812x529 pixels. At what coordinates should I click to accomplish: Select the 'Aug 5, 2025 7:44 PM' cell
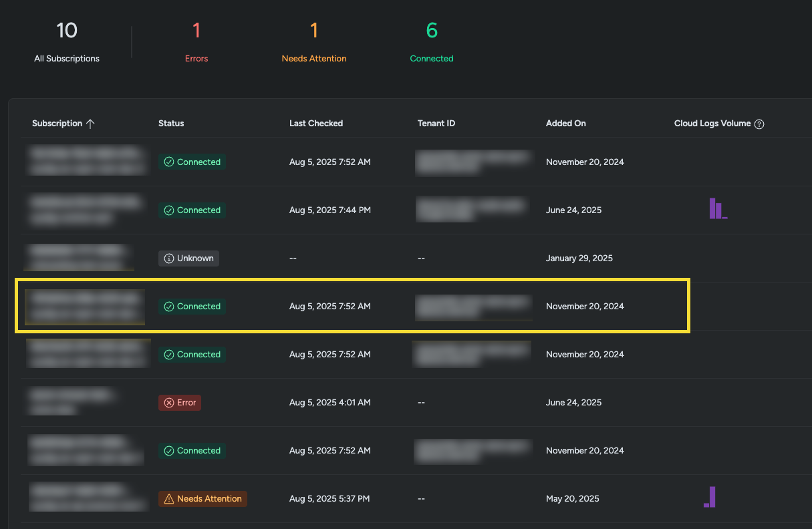tap(330, 210)
